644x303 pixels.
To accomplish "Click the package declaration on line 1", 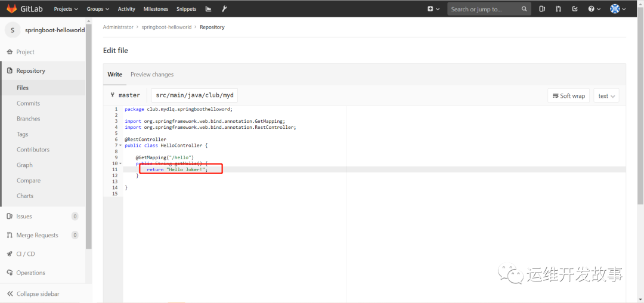I will (x=179, y=110).
